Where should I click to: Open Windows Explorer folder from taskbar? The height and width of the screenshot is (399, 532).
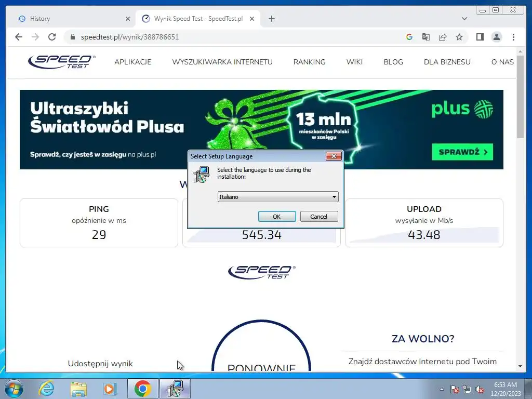[x=78, y=389]
